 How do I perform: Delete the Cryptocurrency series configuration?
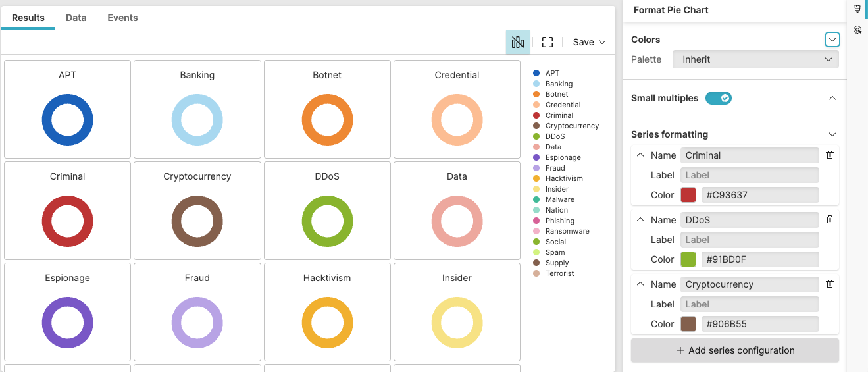click(x=829, y=284)
